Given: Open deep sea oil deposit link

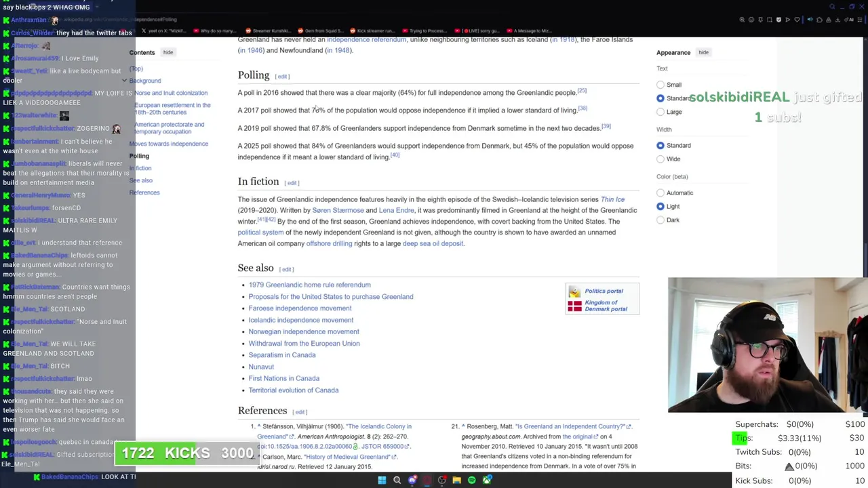Looking at the screenshot, I should 433,243.
